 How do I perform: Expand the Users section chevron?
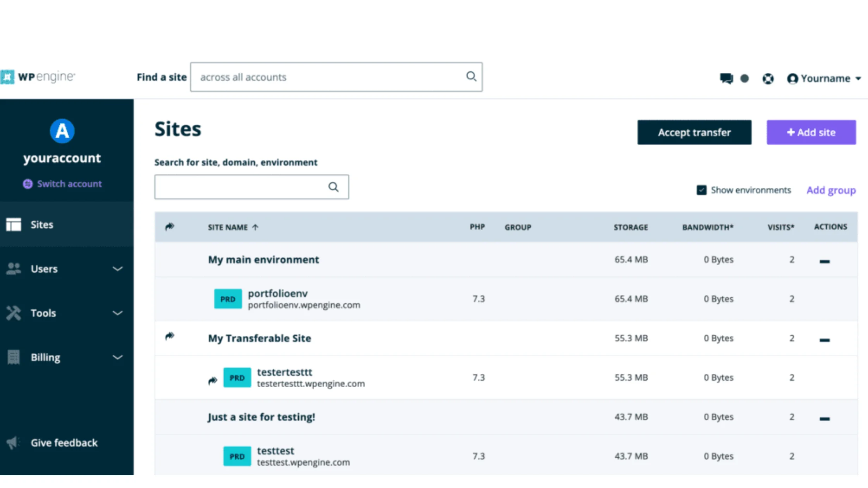point(117,268)
